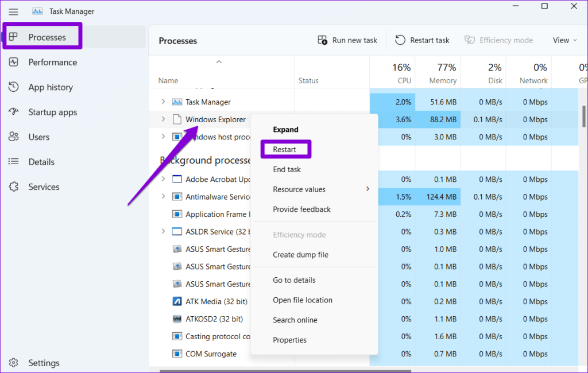This screenshot has width=588, height=373.
Task: Open Task Manager Settings
Action: click(x=44, y=363)
